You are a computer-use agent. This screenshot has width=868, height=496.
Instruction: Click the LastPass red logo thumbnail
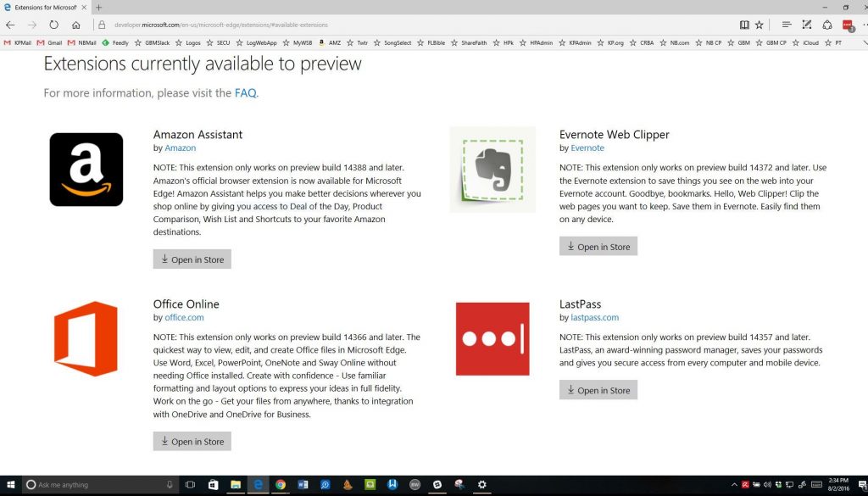click(492, 339)
